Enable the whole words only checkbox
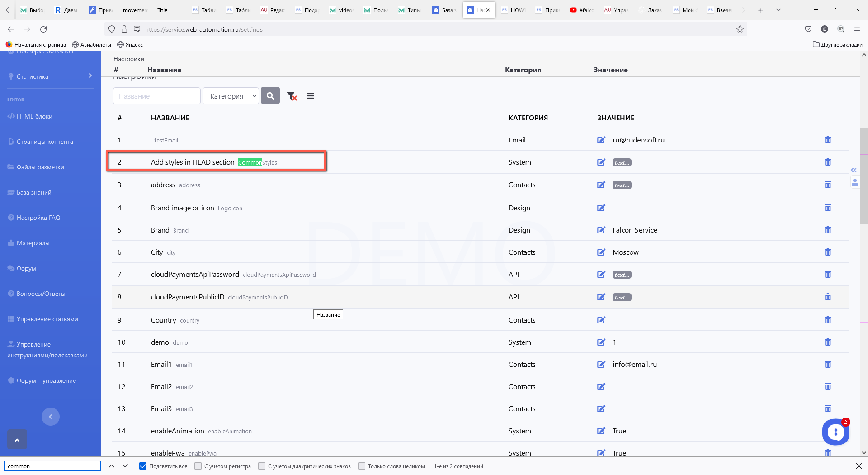The width and height of the screenshot is (868, 475). 362,466
